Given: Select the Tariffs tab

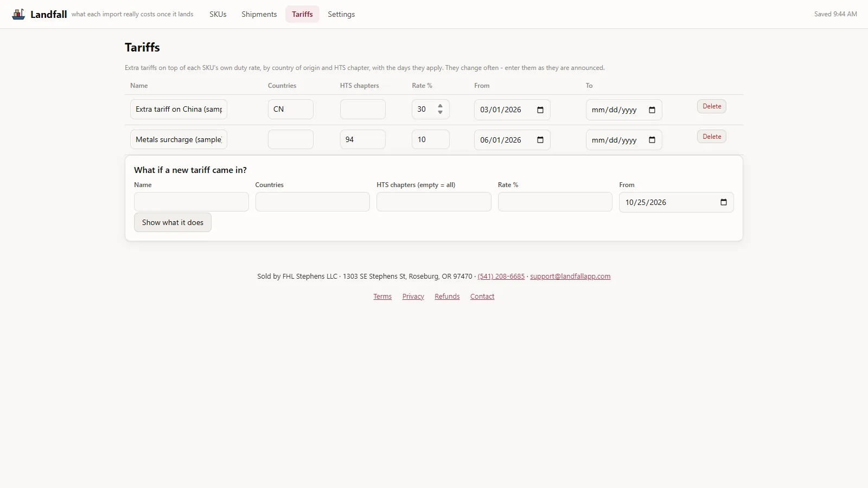Looking at the screenshot, I should (302, 14).
